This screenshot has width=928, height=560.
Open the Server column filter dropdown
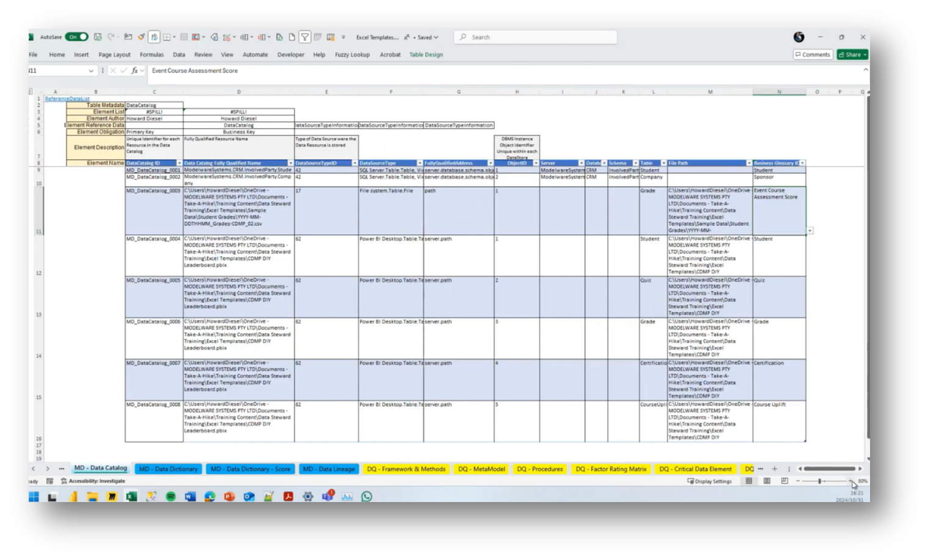[x=581, y=163]
